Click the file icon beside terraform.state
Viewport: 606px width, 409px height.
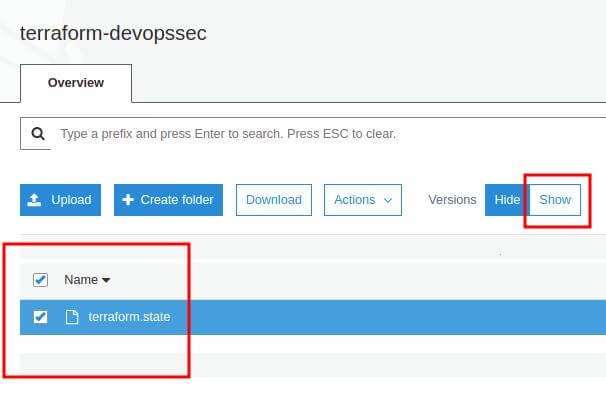tap(71, 317)
